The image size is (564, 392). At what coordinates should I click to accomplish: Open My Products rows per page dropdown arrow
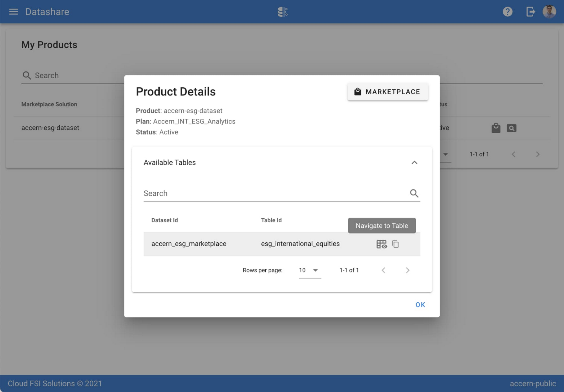[445, 154]
